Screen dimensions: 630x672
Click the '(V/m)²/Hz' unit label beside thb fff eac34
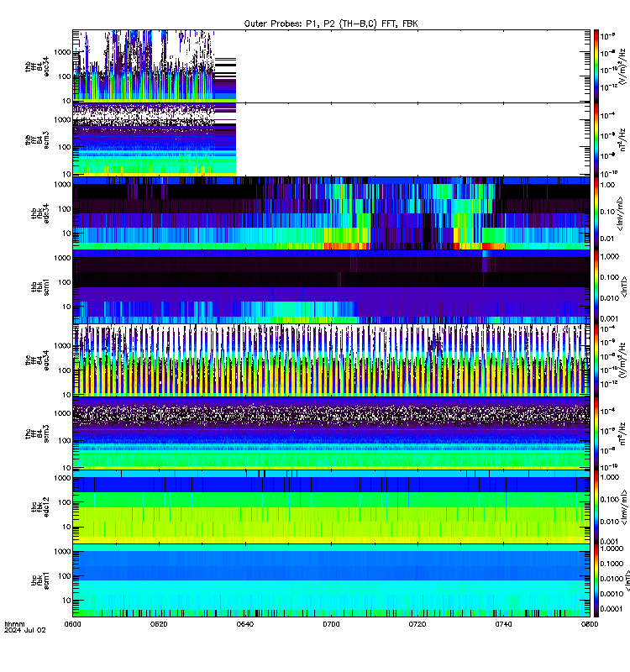623,66
